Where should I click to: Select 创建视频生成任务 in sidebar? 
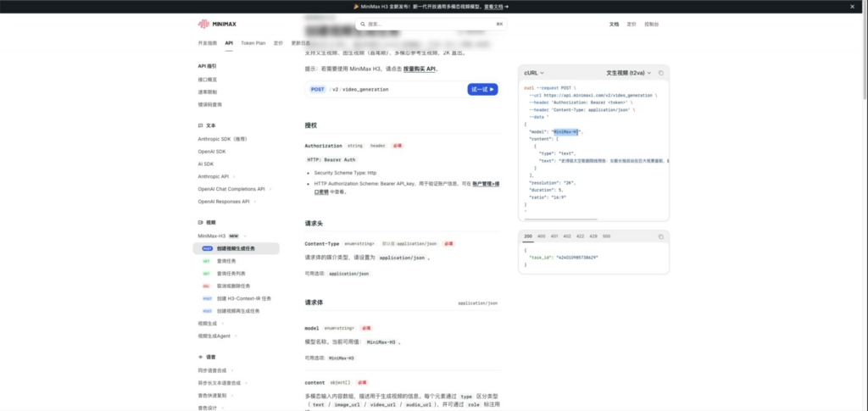coord(236,248)
